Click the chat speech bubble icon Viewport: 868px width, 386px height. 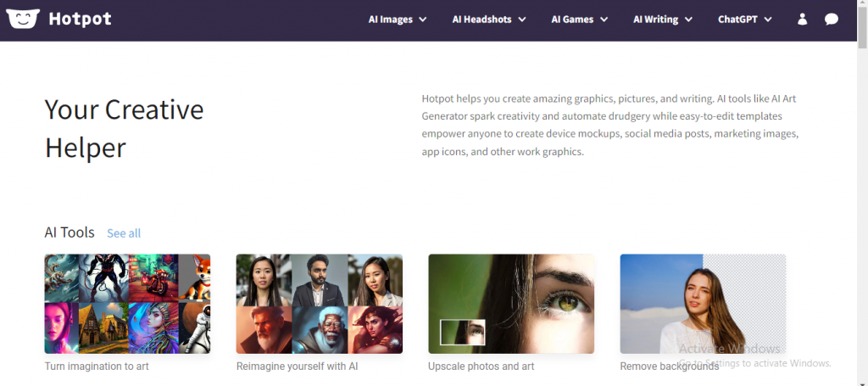tap(832, 20)
